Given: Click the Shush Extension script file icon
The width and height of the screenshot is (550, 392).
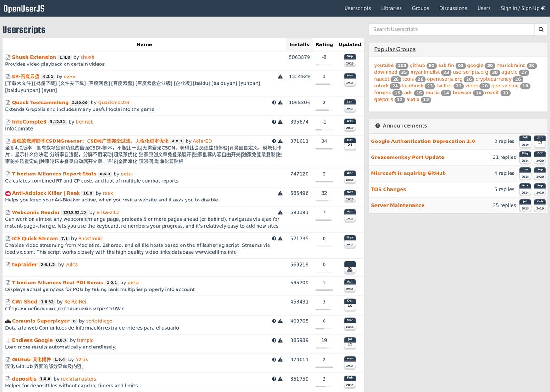Looking at the screenshot, I should 8,57.
